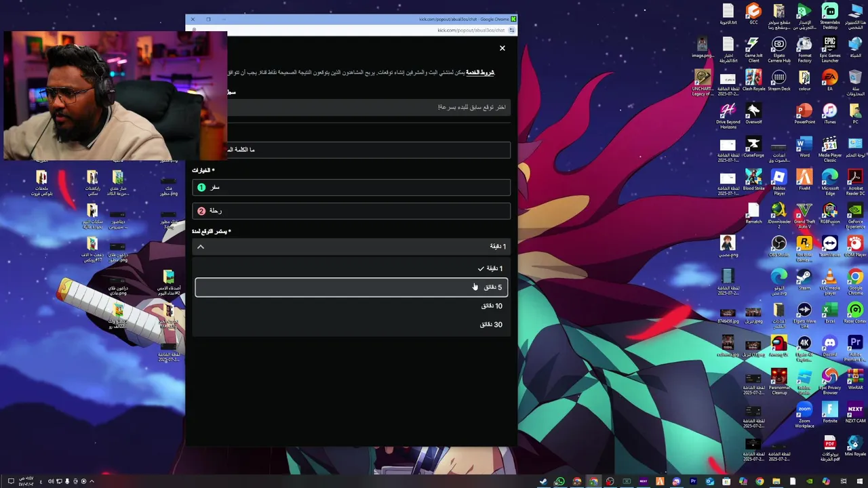Image resolution: width=868 pixels, height=488 pixels.
Task: Open GeForce Experience icon
Action: pyautogui.click(x=855, y=216)
